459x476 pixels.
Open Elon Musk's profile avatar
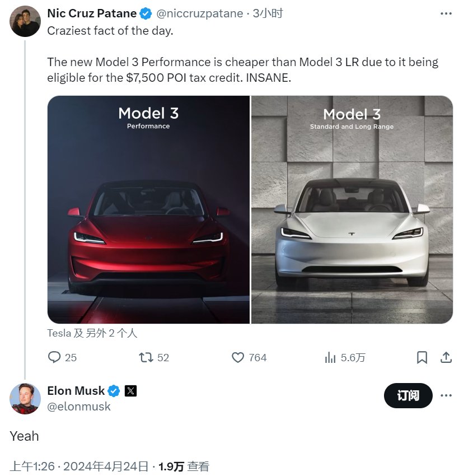25,398
